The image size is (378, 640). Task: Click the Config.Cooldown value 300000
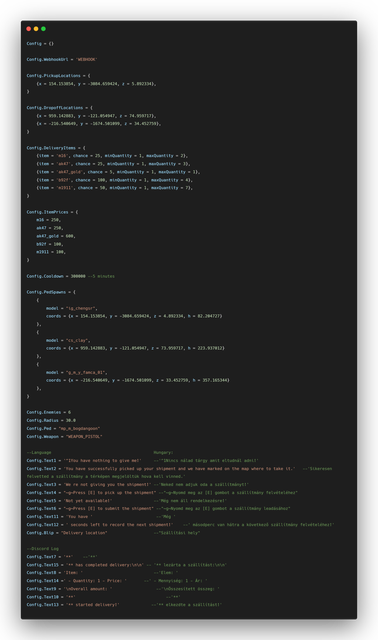78,276
